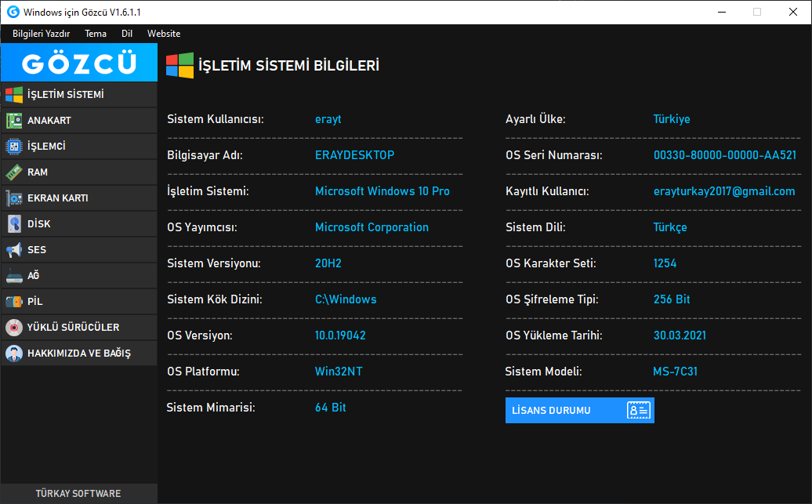Open the AĞ network section label
812x504 pixels.
(x=33, y=276)
